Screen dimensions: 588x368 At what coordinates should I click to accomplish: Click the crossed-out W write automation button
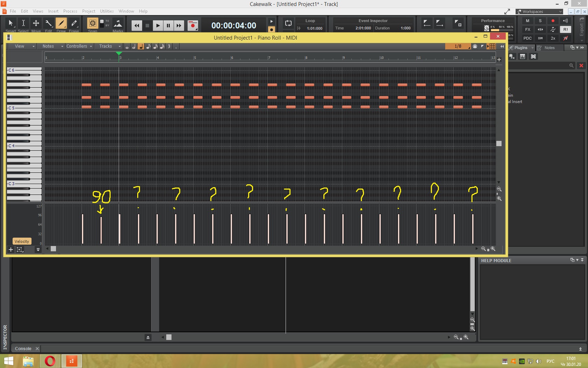pyautogui.click(x=566, y=38)
